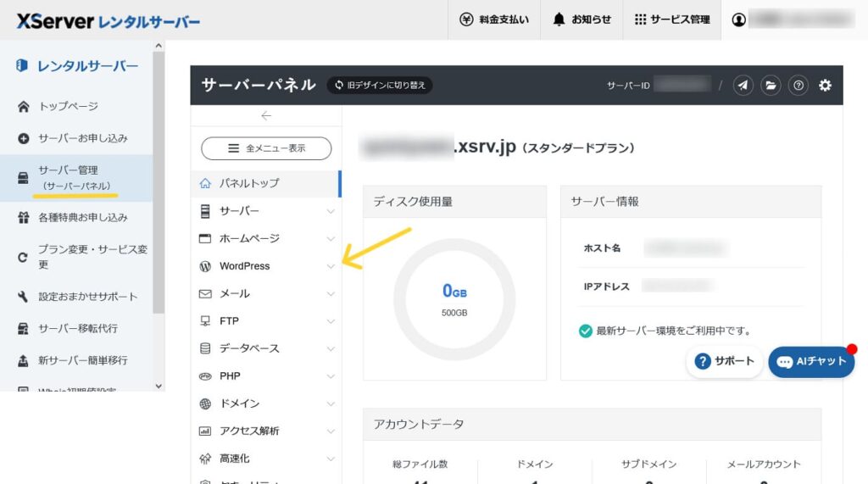Screen dimensions: 868x484
Task: Click the データベース cylinder icon
Action: pos(205,348)
